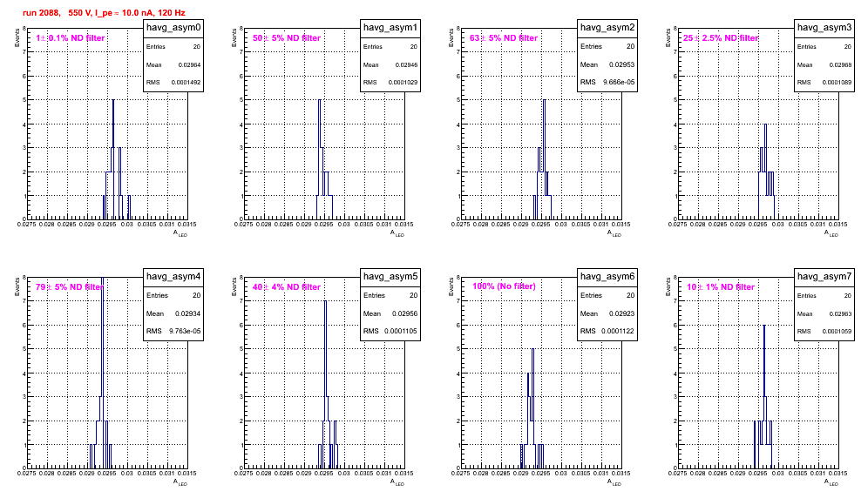Click RMS 0.0001492 in havg_asym0 stats
The width and height of the screenshot is (868, 498).
point(173,83)
